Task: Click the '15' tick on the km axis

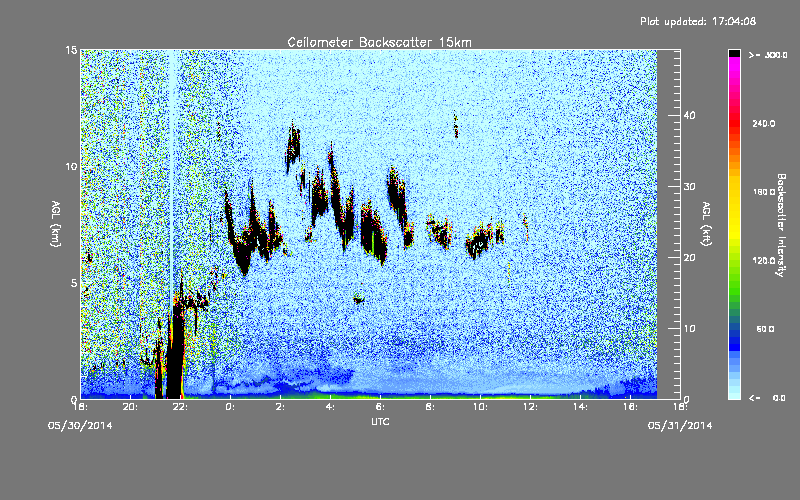Action: tap(71, 50)
